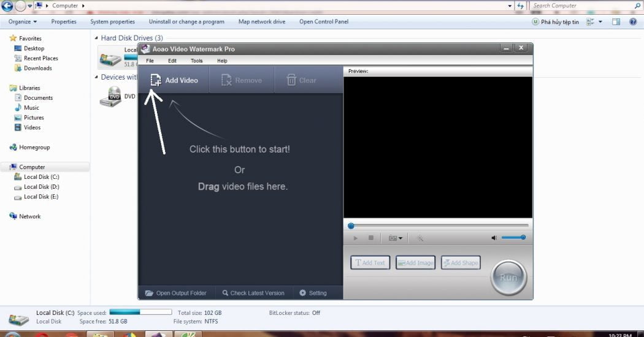Screen dimensions: 644x337
Task: Open the change view dropdown arrow
Action: (x=600, y=22)
